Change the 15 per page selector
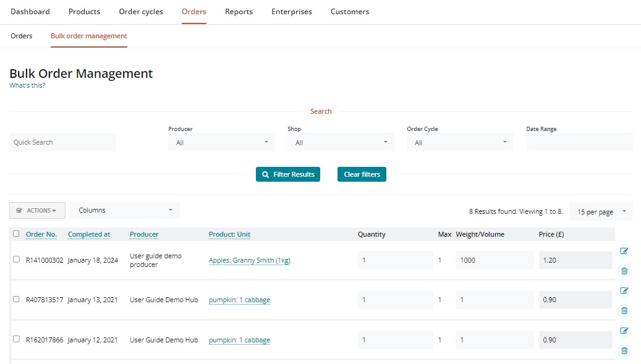The width and height of the screenshot is (641, 364). click(x=601, y=211)
